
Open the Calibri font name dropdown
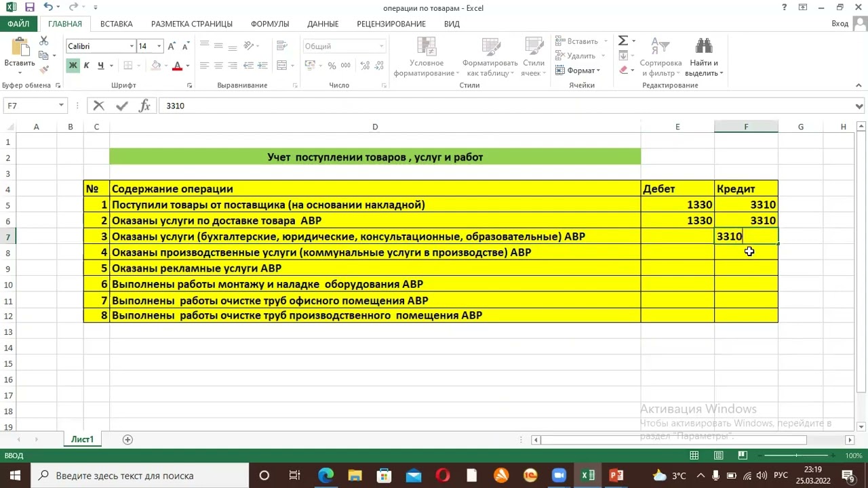(132, 46)
